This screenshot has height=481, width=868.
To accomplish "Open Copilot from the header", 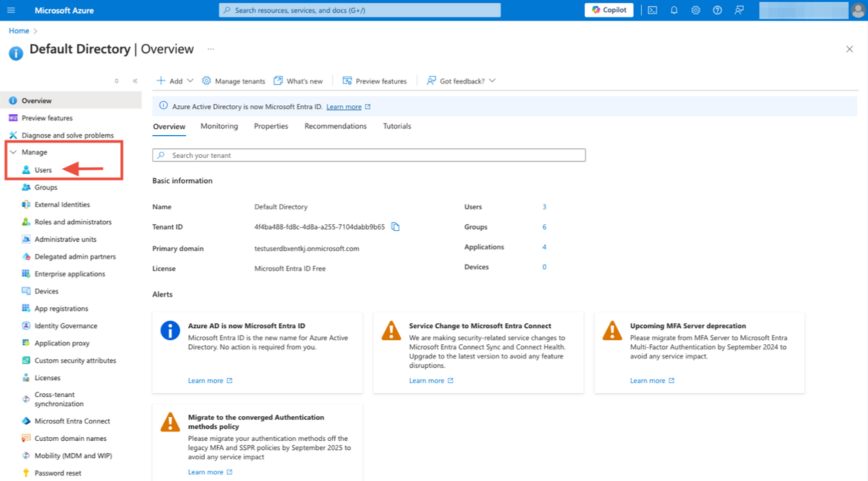I will pos(609,10).
